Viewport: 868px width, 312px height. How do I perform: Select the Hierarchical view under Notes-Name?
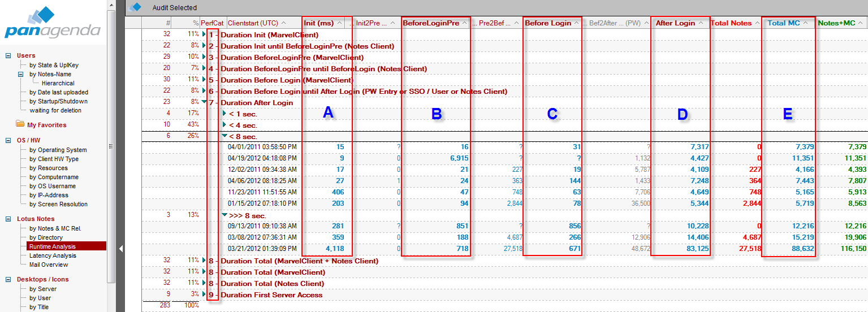click(58, 83)
